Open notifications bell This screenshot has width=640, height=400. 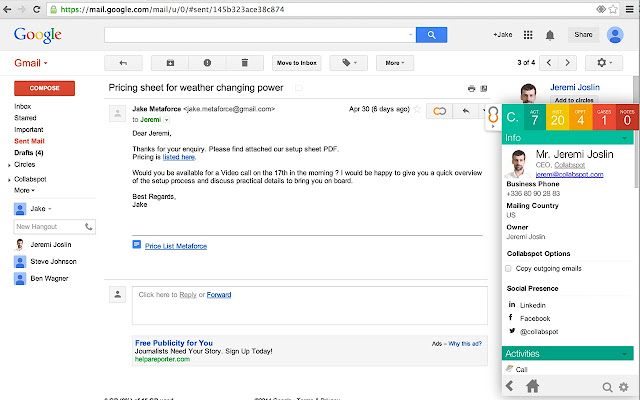[x=550, y=35]
